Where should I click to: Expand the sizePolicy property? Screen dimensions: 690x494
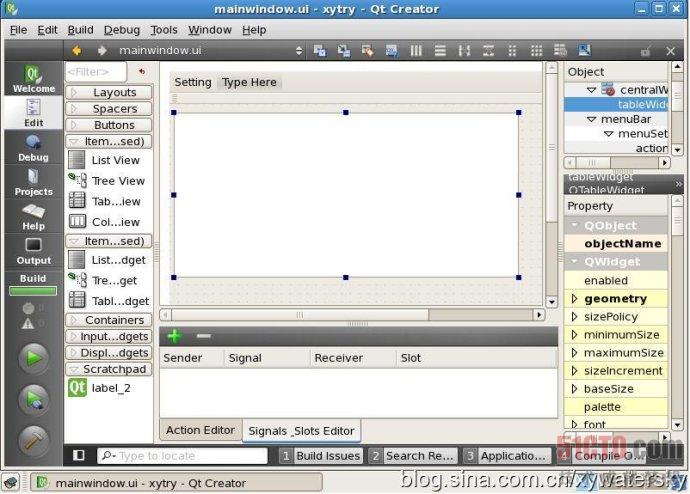click(x=574, y=317)
